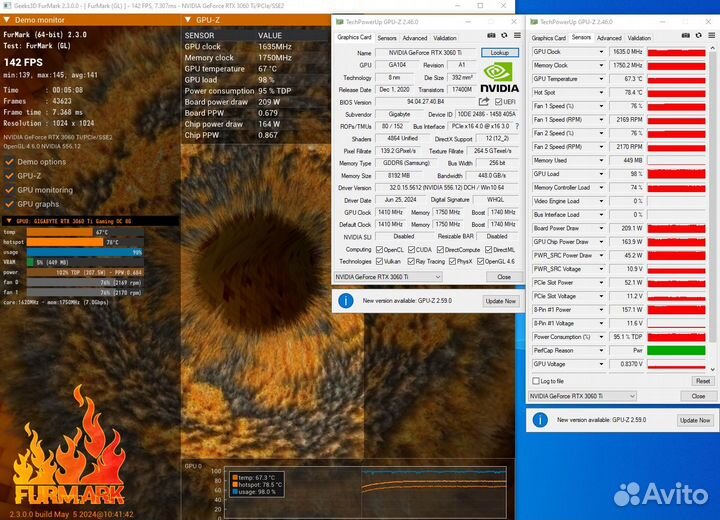Collapse GPU0 Gigabyte RTX 3060 Ti section
This screenshot has height=520, width=720.
pyautogui.click(x=9, y=221)
